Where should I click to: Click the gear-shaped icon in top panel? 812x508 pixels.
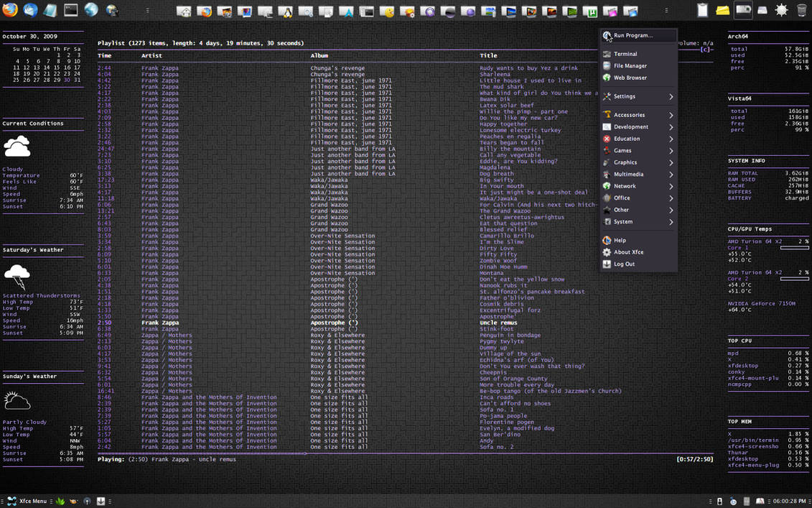point(781,10)
